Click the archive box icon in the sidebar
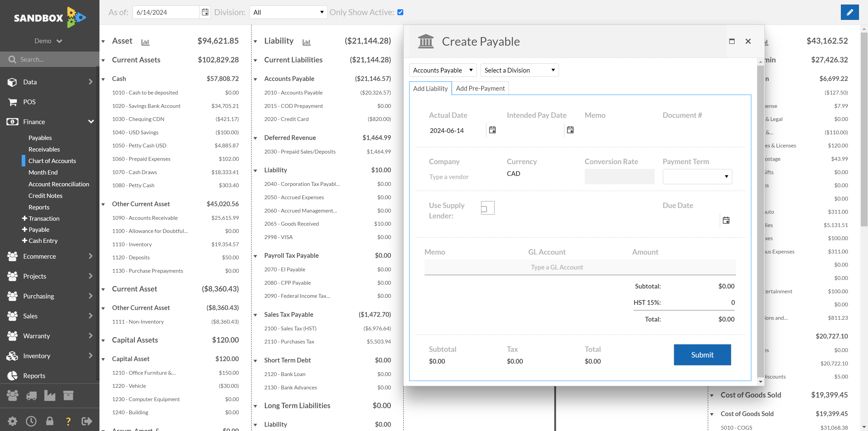Viewport: 868px width, 431px height. (x=68, y=395)
